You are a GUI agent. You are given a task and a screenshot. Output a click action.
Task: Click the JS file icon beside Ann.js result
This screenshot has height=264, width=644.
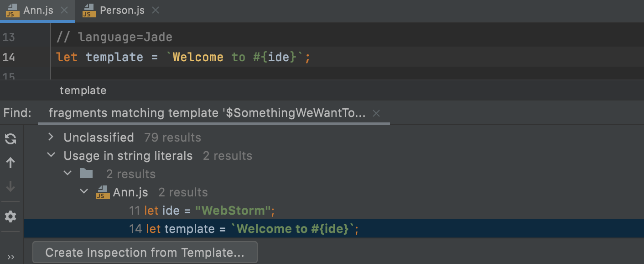coord(102,192)
